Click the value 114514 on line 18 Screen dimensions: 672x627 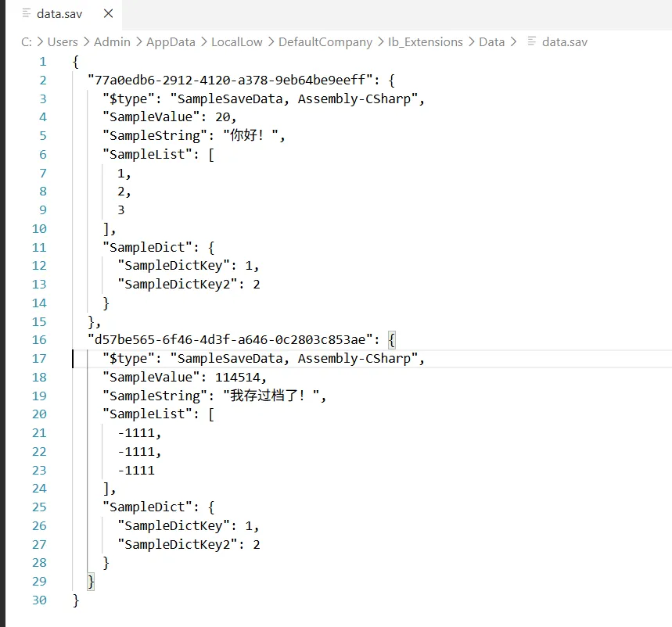pos(237,378)
